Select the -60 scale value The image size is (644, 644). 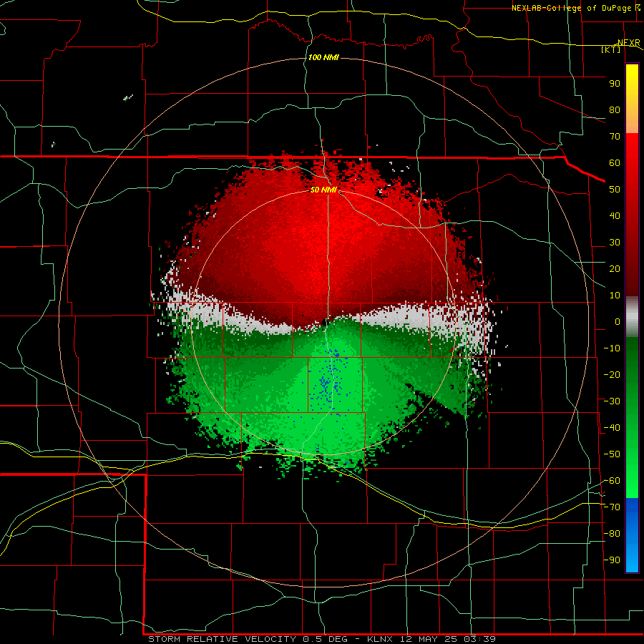click(x=612, y=481)
